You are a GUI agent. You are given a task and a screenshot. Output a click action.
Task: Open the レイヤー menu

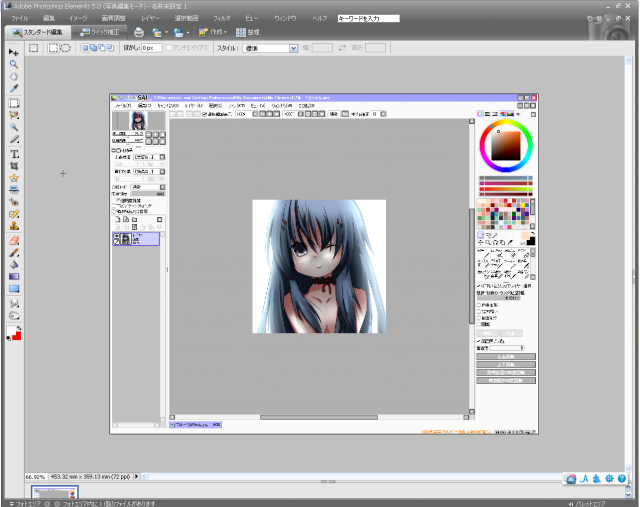pos(150,18)
